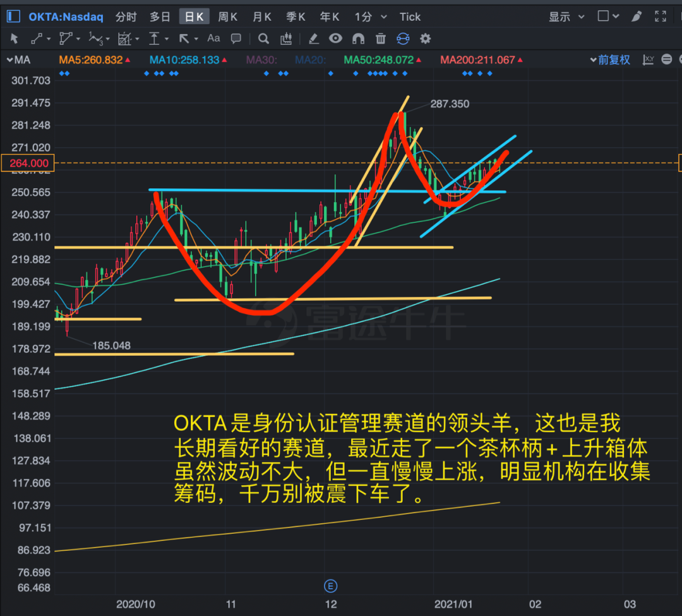682x616 pixels.
Task: Toggle the dimmed MA30 indicator
Action: (261, 60)
